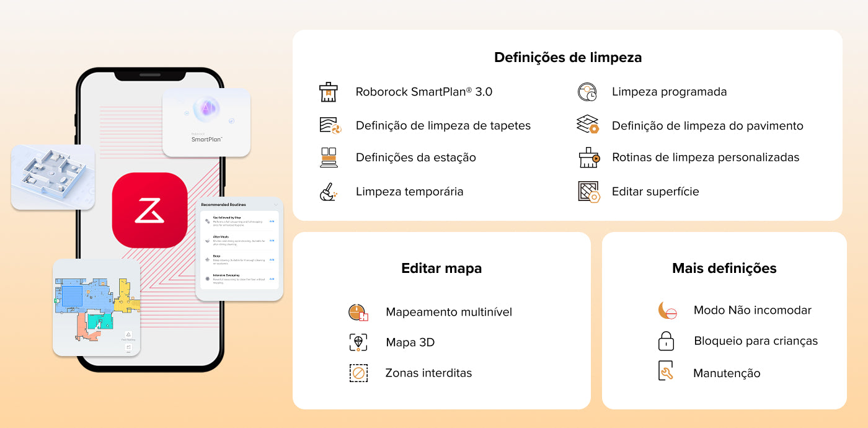Click the Vac followed by Mop routine icon

207,221
